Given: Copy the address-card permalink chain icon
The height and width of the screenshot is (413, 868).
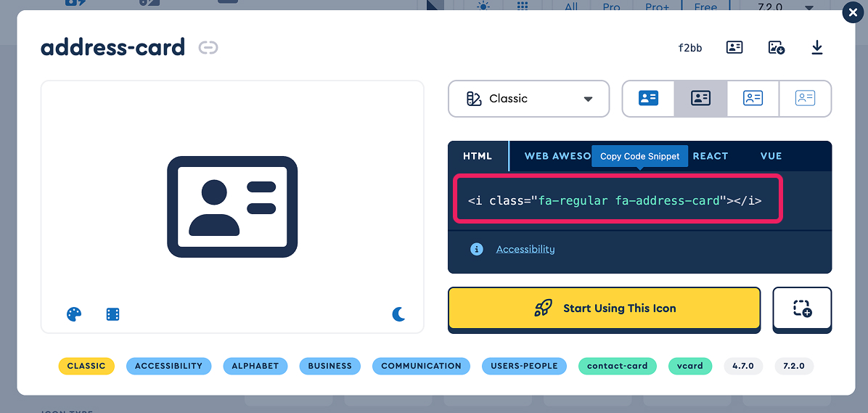Looking at the screenshot, I should [209, 48].
